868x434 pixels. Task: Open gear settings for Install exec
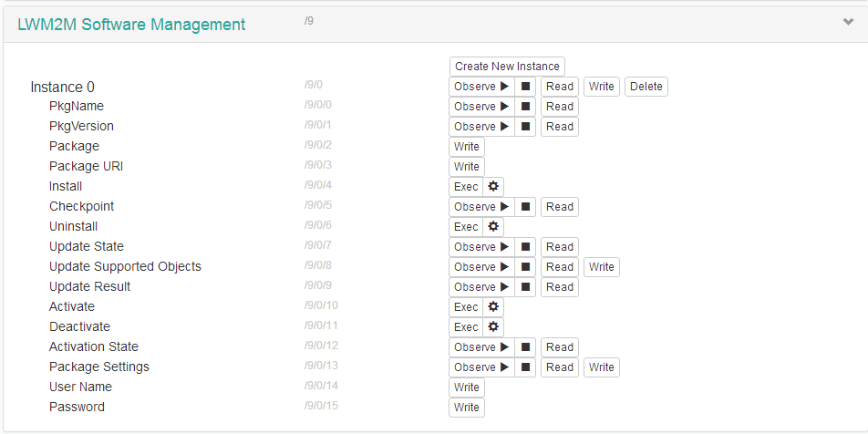coord(493,187)
